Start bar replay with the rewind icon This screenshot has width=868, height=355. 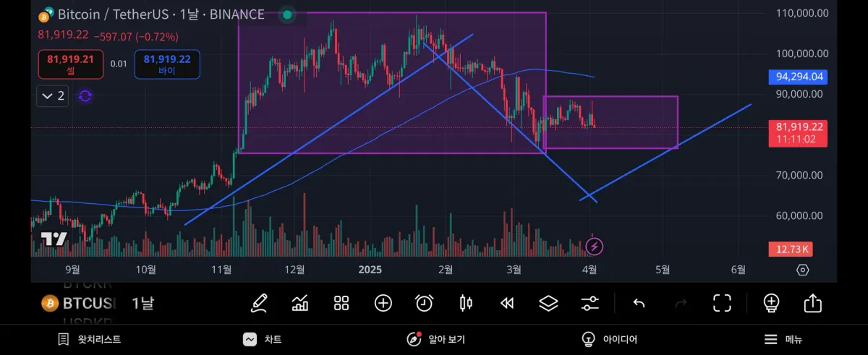tap(507, 303)
